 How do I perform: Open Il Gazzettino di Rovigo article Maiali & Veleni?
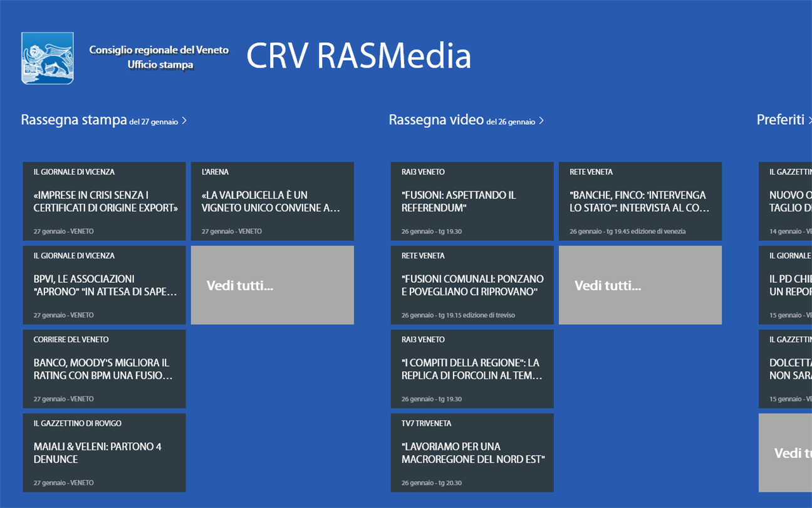(105, 453)
